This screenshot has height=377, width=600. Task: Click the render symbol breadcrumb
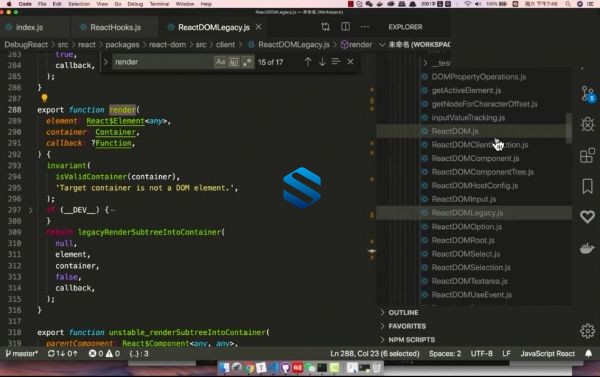(x=356, y=45)
